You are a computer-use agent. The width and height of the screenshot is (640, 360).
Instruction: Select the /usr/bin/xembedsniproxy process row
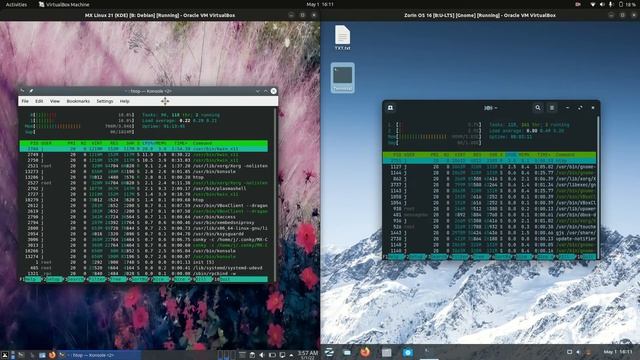144,222
